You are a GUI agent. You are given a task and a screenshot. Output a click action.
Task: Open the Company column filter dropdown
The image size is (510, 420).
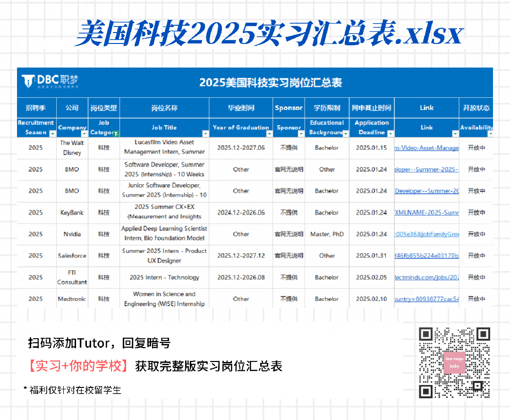84,133
